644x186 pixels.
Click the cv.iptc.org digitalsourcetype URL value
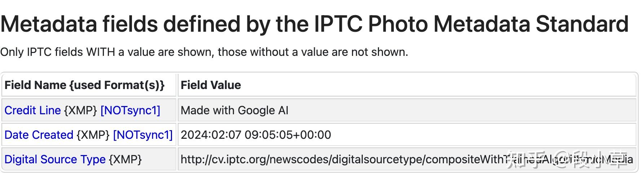coord(343,159)
